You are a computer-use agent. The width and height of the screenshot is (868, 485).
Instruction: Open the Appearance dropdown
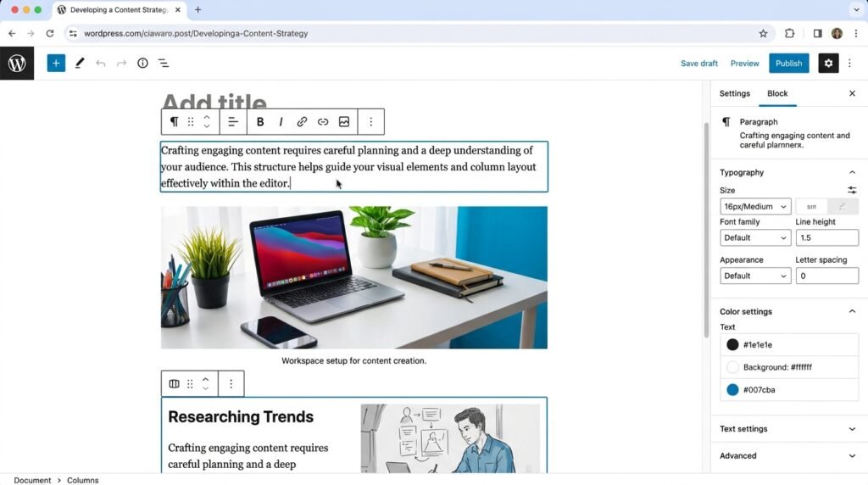tap(755, 276)
